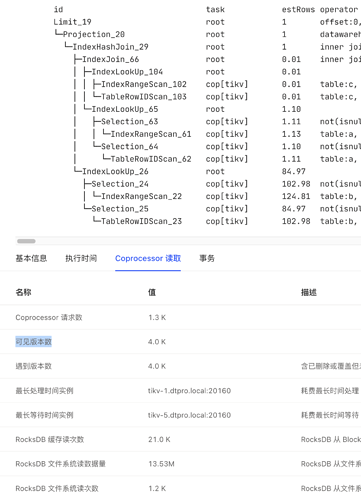Select the Coprocessor 读取 tab
The image size is (361, 500).
[x=148, y=258]
